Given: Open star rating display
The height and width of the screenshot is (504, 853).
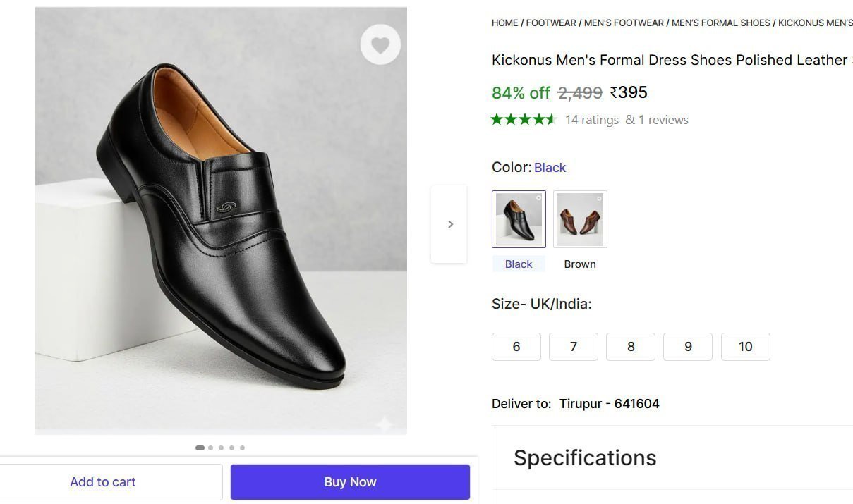Looking at the screenshot, I should pos(524,119).
